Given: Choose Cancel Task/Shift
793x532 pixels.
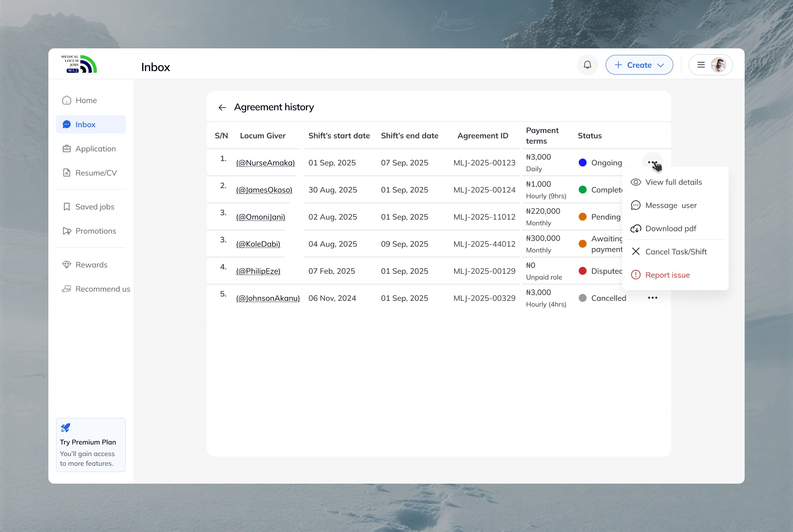Looking at the screenshot, I should point(676,251).
